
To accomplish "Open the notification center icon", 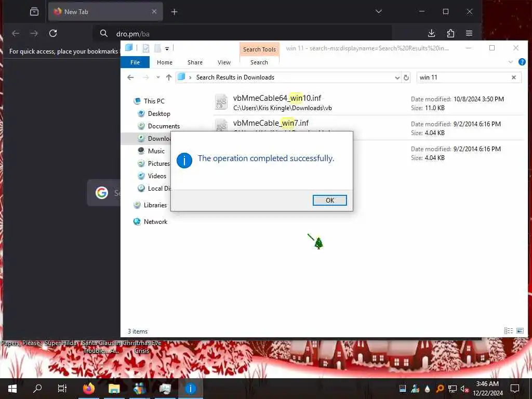I will click(x=515, y=389).
